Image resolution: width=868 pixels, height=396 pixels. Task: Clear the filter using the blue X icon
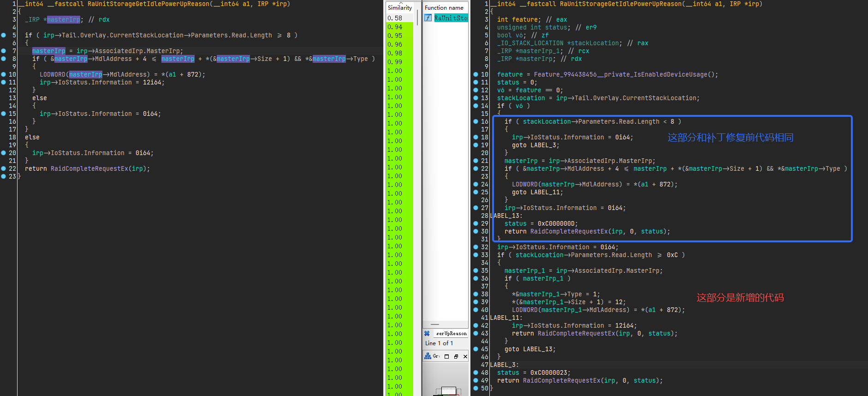pyautogui.click(x=427, y=333)
